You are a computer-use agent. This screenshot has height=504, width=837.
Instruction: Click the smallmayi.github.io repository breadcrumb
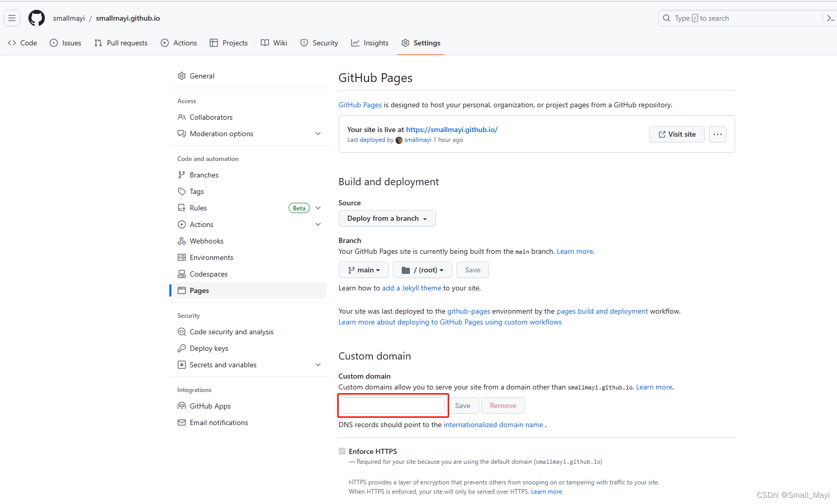128,18
